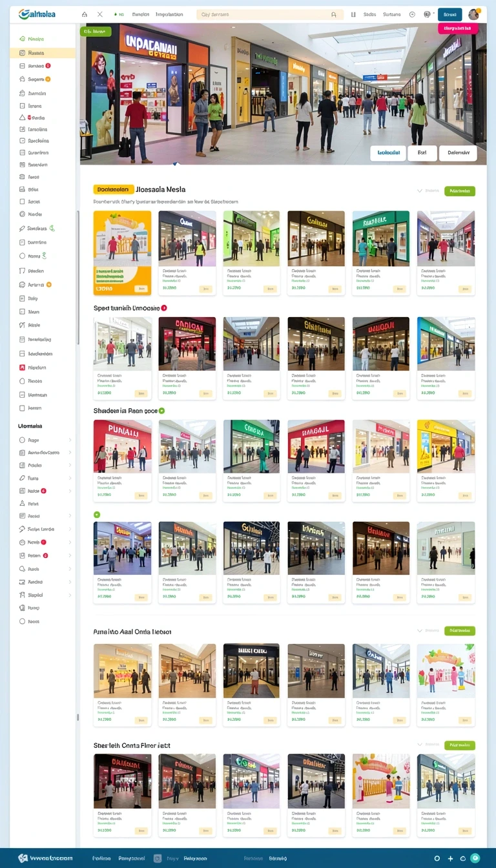
Task: Click the green dot status indicator in the header
Action: 115,14
